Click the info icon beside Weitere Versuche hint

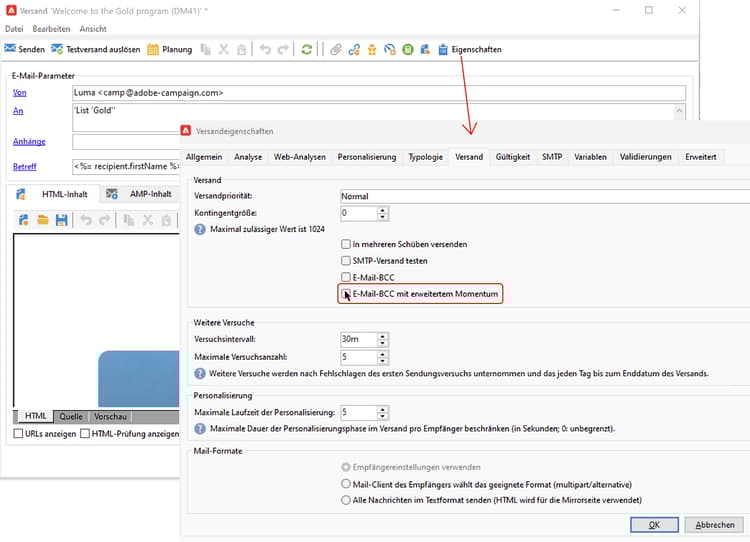click(200, 374)
